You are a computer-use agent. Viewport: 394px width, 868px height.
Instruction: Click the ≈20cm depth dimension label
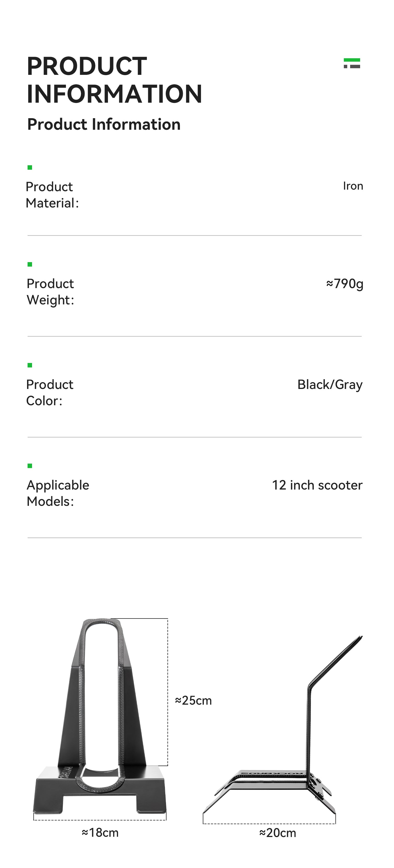(278, 833)
